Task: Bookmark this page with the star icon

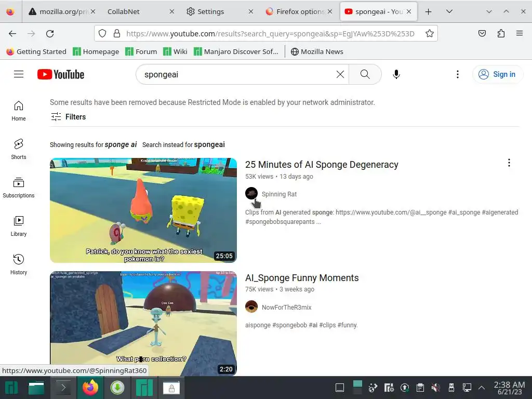Action: (x=429, y=33)
